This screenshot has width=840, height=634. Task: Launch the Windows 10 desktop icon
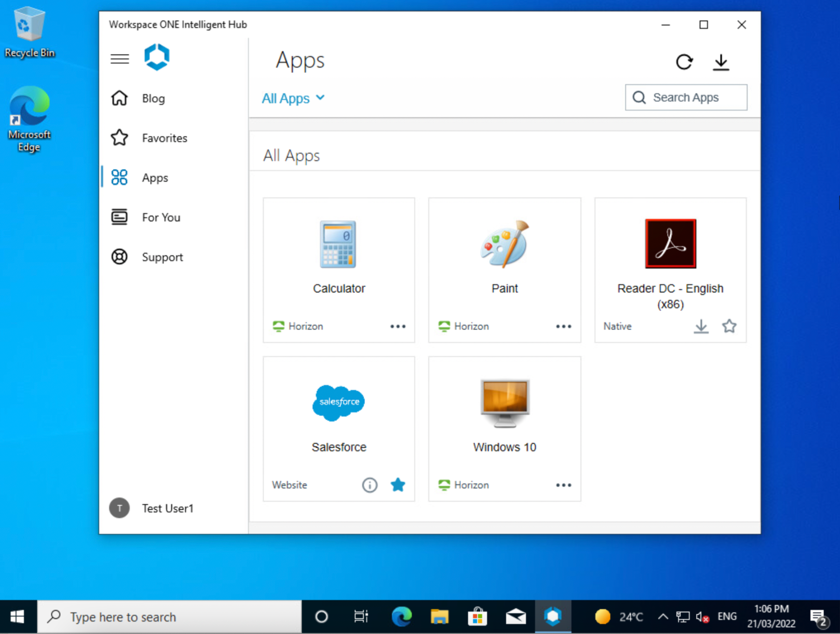click(504, 403)
